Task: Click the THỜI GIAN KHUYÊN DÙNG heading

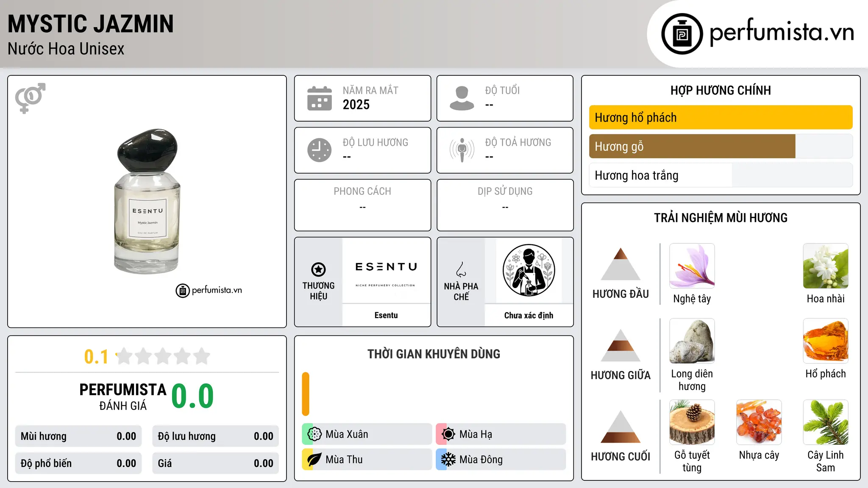Action: (x=434, y=354)
